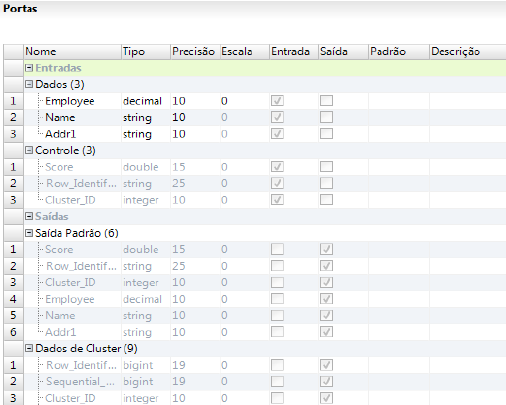Collapse the Saídas section
The height and width of the screenshot is (405, 506).
coord(29,216)
